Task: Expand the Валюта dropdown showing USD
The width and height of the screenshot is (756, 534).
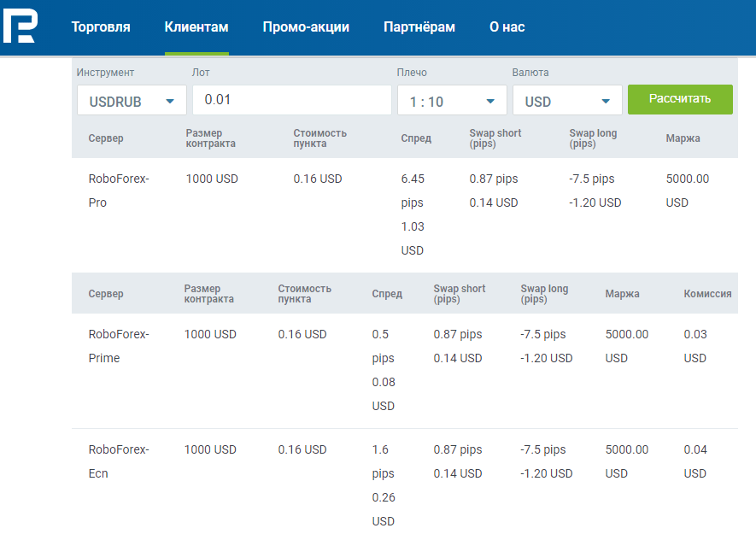Action: click(567, 101)
